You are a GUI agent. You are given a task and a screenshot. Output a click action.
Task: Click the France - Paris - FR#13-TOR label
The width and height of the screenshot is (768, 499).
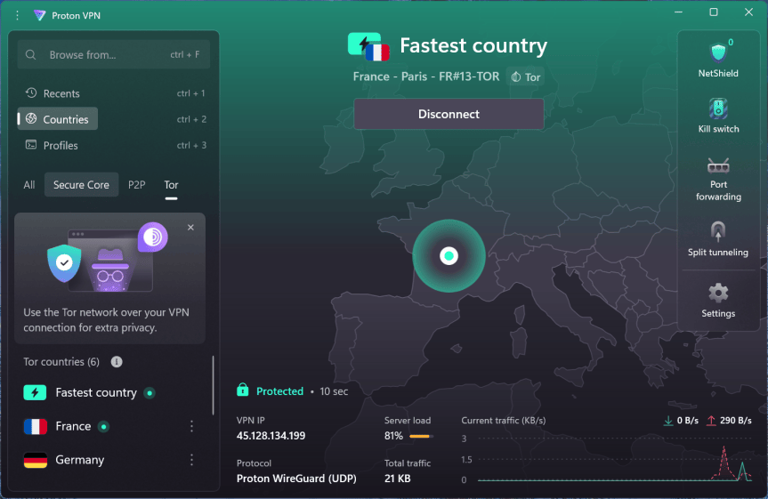[x=426, y=77]
